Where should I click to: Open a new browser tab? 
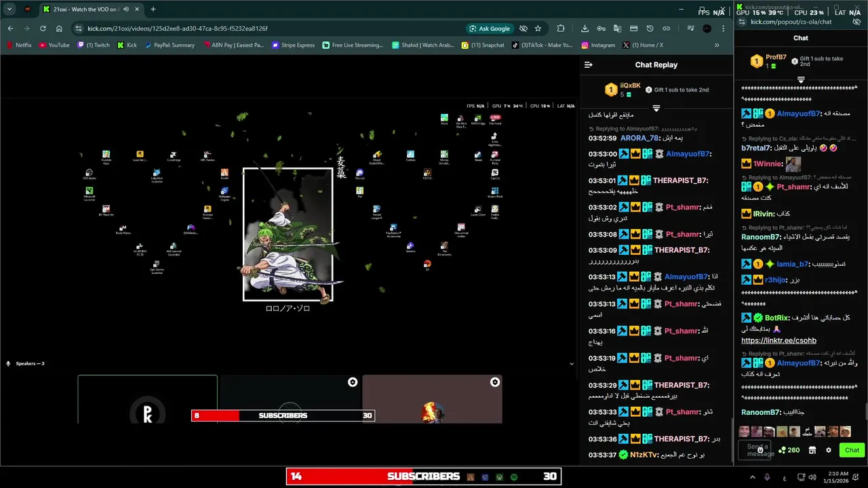point(153,9)
